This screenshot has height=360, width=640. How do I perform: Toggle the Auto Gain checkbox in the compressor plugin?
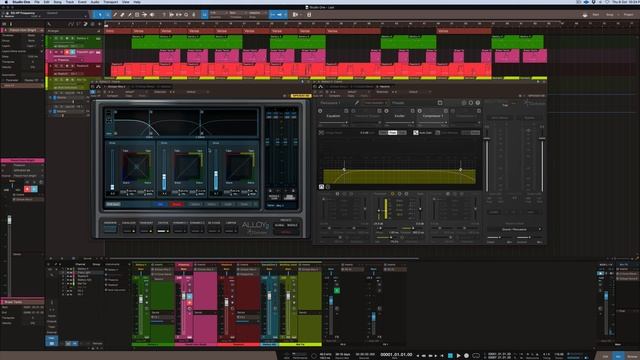pyautogui.click(x=416, y=133)
